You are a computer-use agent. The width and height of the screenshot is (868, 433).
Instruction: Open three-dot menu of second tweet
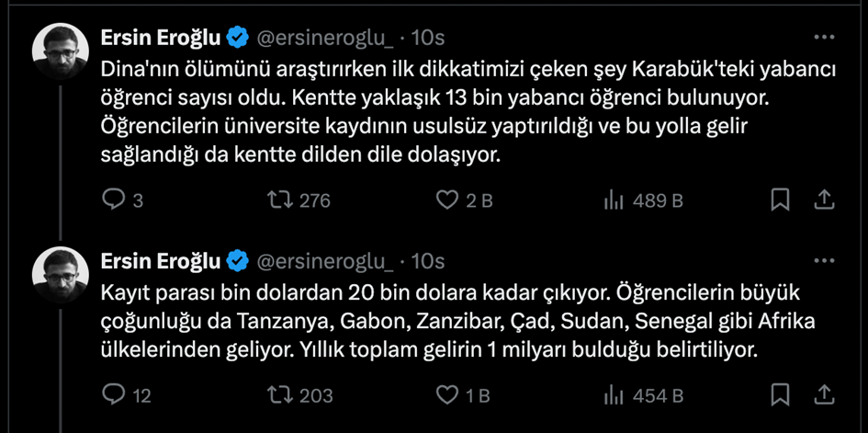tap(824, 261)
